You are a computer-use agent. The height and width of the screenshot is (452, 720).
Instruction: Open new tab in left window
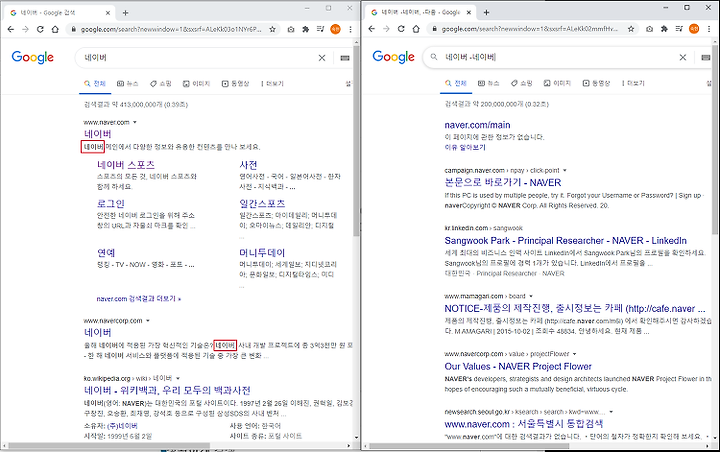(125, 13)
